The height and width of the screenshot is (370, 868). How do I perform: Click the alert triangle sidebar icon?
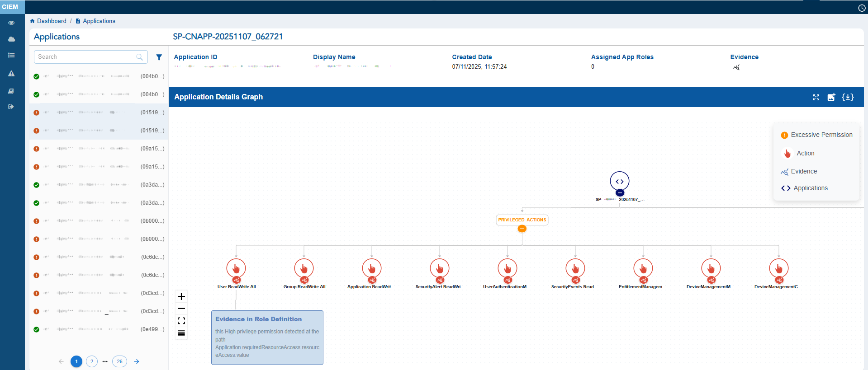pyautogui.click(x=11, y=74)
